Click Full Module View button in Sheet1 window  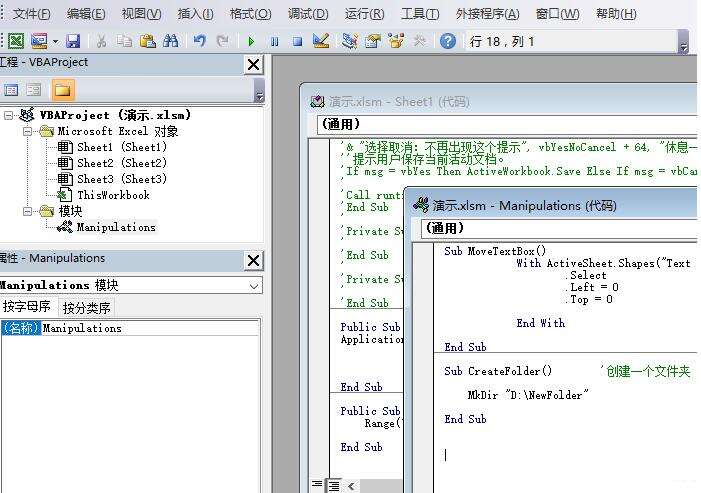[334, 485]
